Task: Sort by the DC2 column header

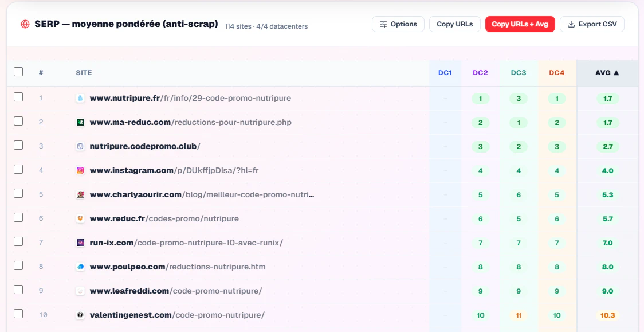Action: point(480,73)
